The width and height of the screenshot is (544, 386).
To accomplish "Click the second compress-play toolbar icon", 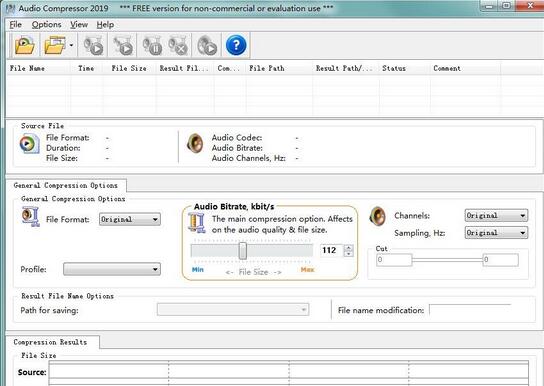I will point(123,46).
